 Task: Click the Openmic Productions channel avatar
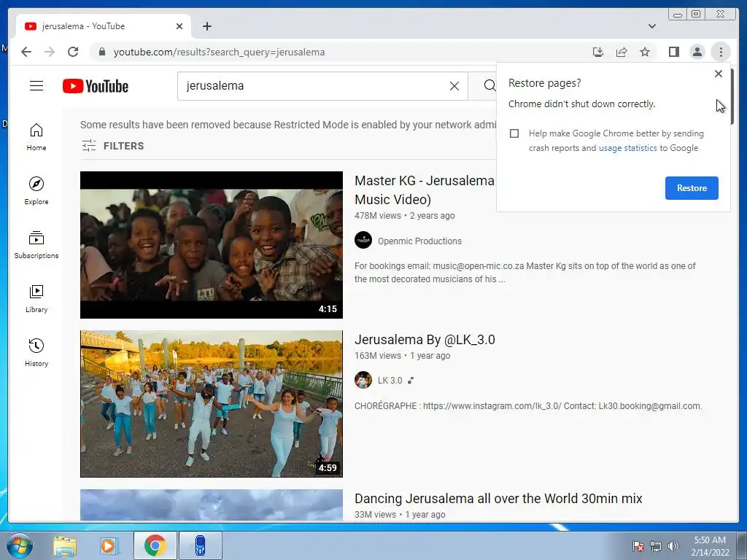tap(363, 240)
